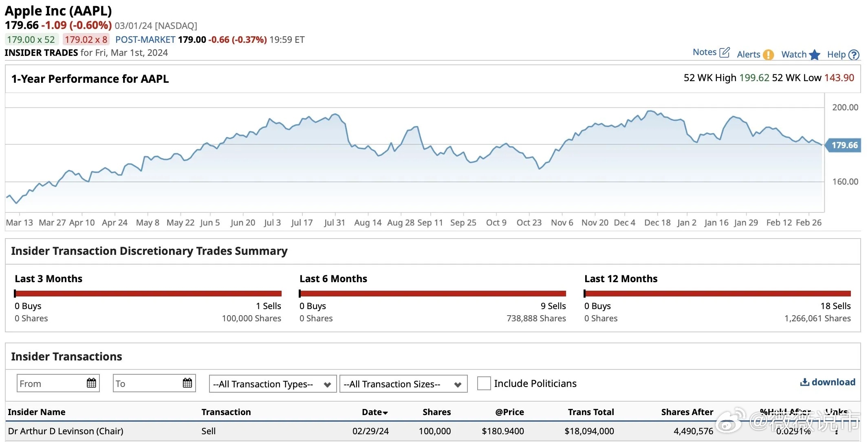868x442 pixels.
Task: Click the Last 3 Months red sells bar
Action: 149,294
